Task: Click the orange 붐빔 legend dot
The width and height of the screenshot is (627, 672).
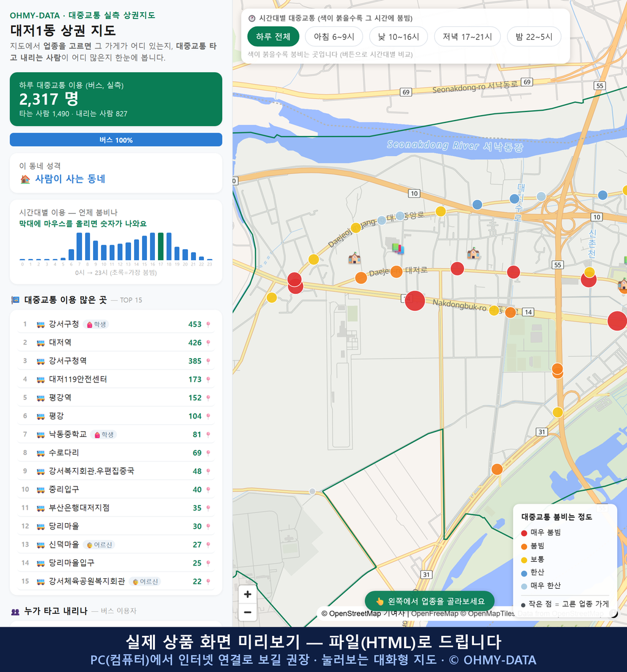Action: tap(524, 547)
